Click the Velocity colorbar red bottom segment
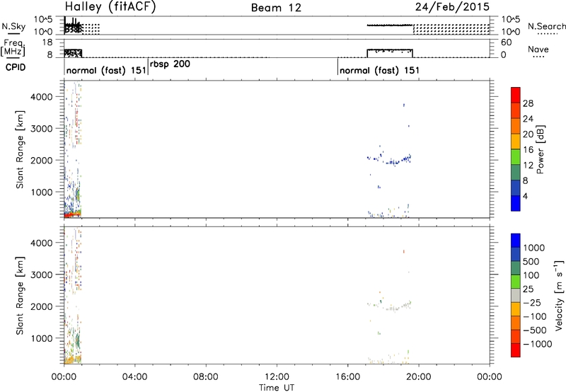 (516, 350)
